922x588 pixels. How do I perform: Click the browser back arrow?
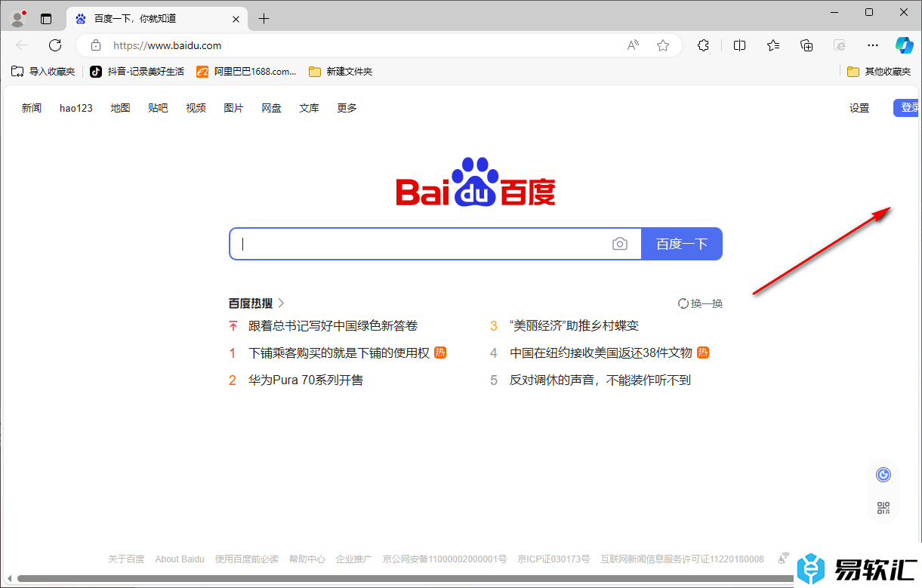pos(22,45)
